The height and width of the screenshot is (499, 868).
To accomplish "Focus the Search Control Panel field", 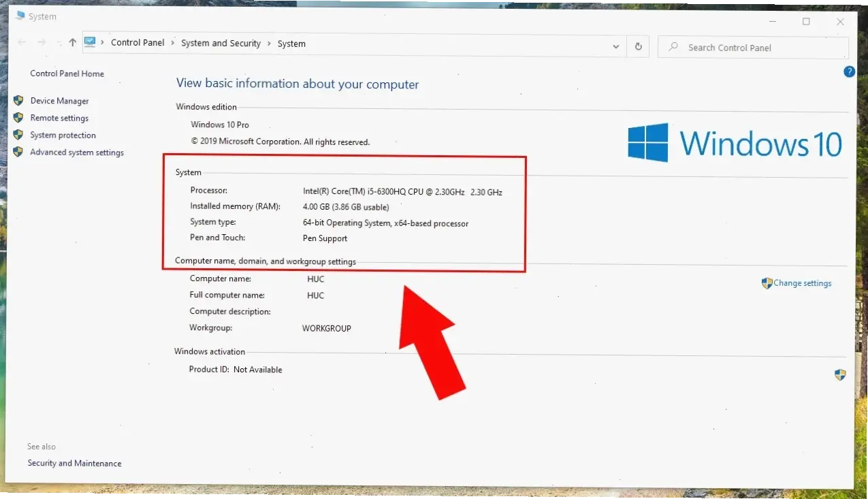I will 756,48.
